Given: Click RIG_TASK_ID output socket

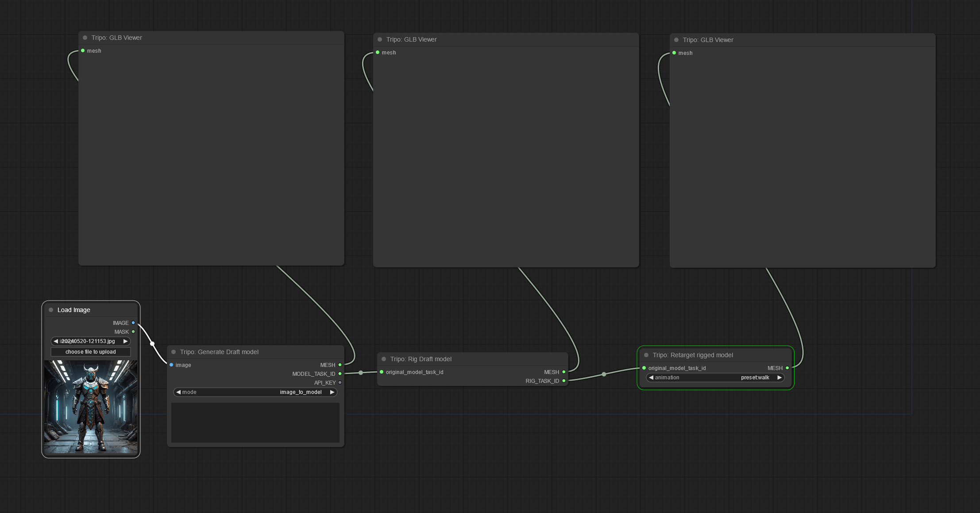Looking at the screenshot, I should pos(564,381).
